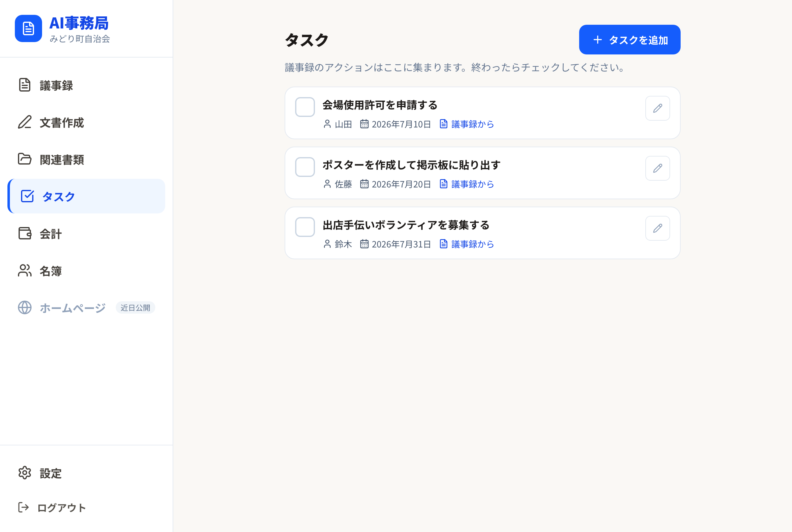Viewport: 792px width, 532px height.
Task: Click the calendar icon beside 2026年7月31日
Action: 364,244
